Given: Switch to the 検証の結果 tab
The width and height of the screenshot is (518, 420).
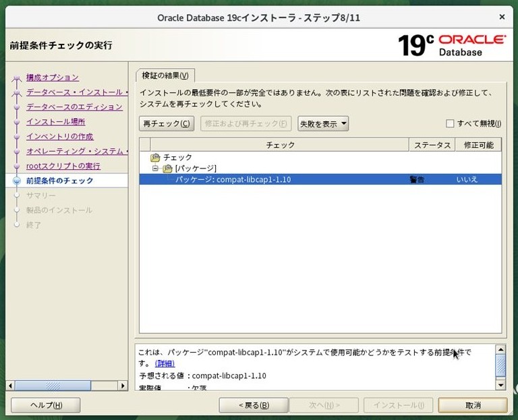Looking at the screenshot, I should point(165,76).
